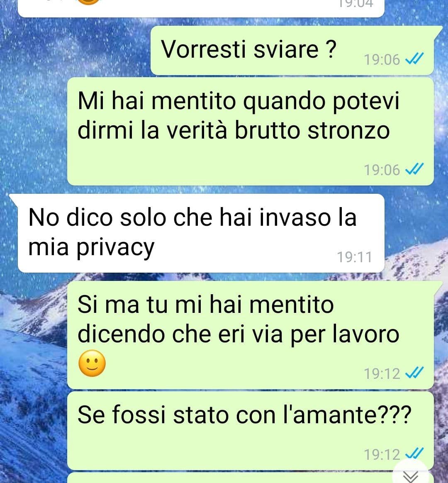Tap the 19:12 timestamp on the amante message
The image size is (448, 483).
click(382, 454)
